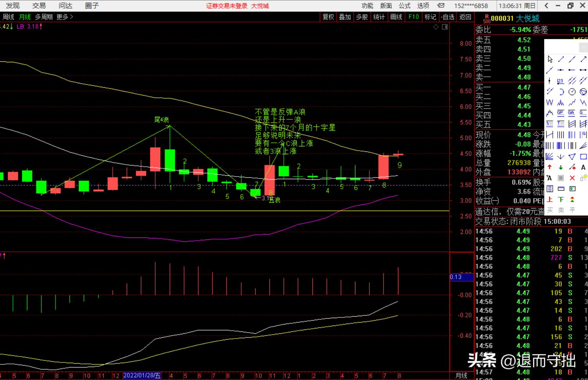Pick the arrow line drawing tool
The height and width of the screenshot is (380, 588).
(583, 59)
